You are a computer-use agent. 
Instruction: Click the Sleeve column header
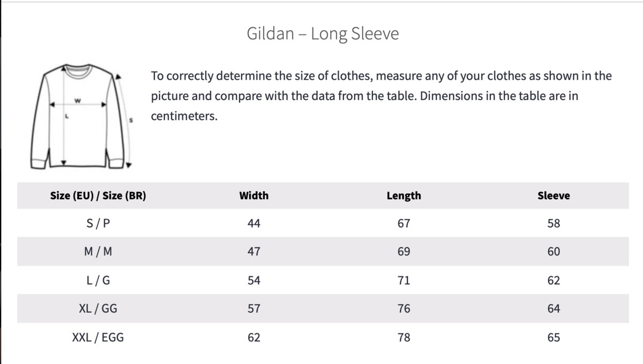pos(554,195)
